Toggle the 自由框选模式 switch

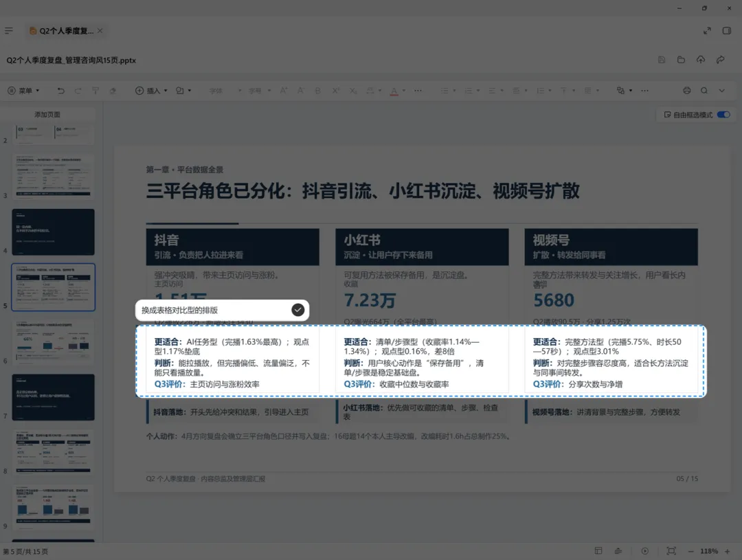723,115
